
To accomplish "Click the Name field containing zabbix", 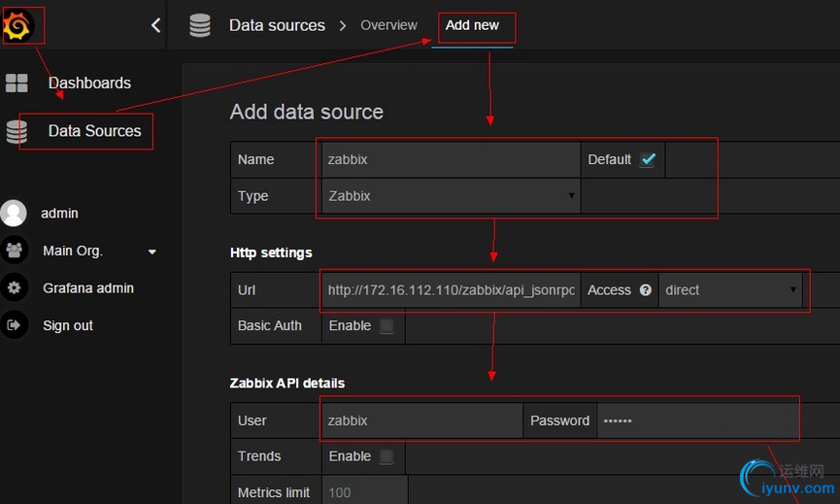I will coord(451,159).
